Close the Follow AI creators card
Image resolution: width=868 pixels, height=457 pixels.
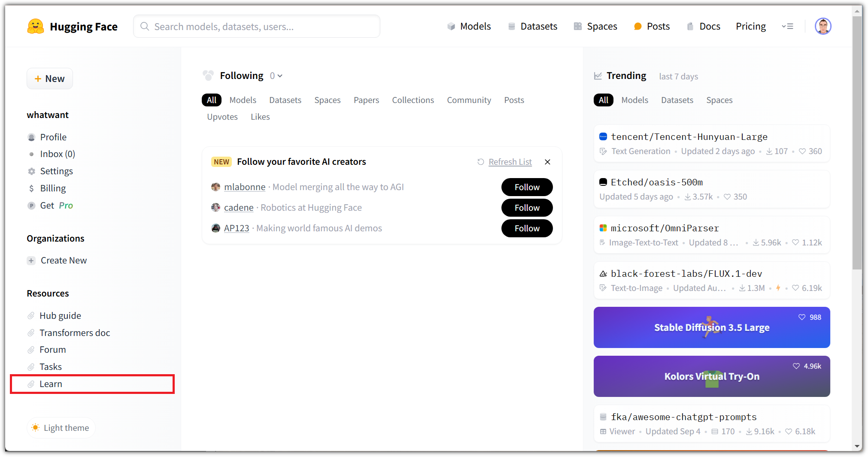coord(547,162)
